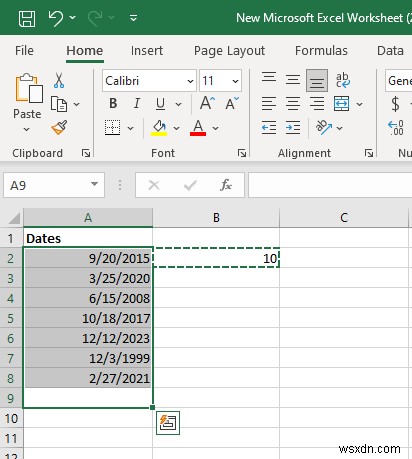The image size is (412, 459).
Task: Toggle Wrap Text
Action: coord(342,80)
